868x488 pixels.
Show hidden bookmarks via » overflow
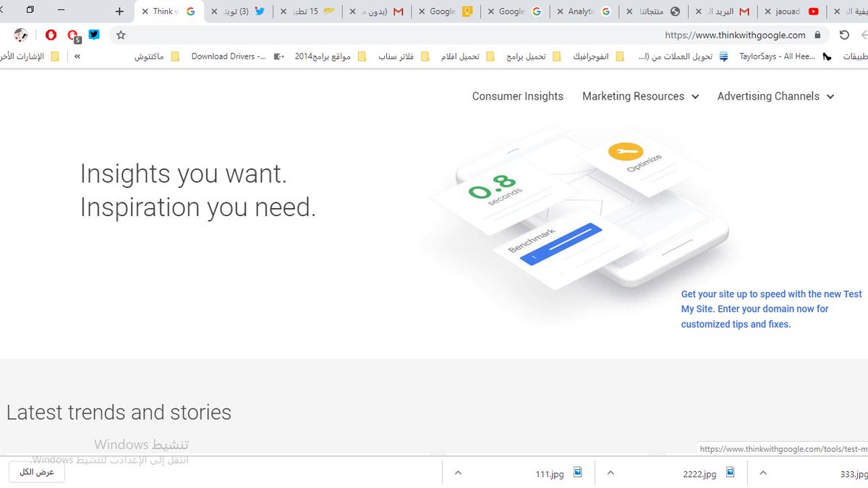coord(77,56)
